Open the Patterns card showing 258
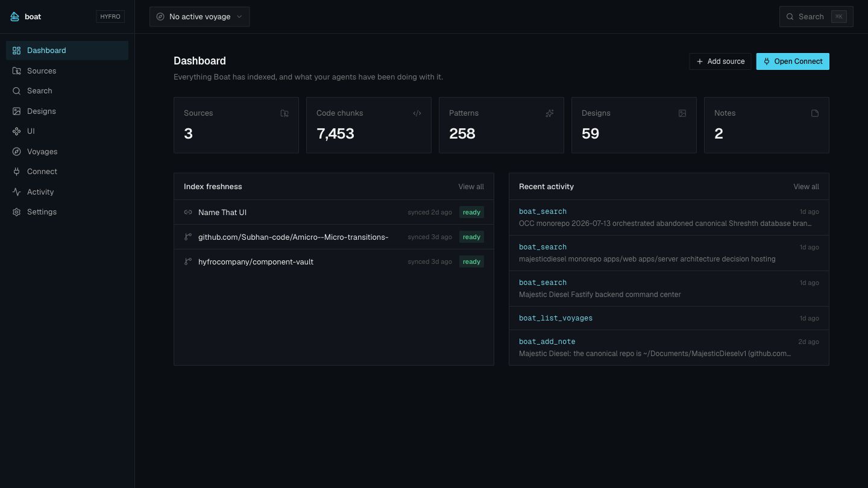This screenshot has height=488, width=868. (x=502, y=125)
